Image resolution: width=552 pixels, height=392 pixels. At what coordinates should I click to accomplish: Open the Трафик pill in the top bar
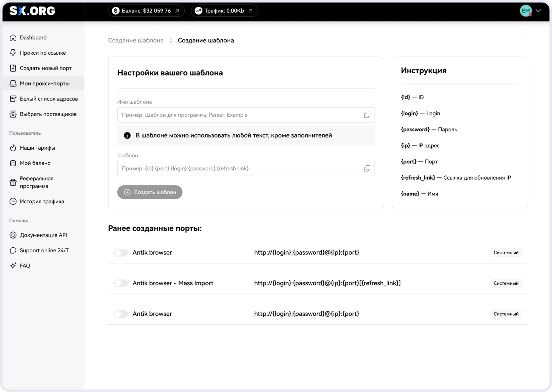[x=224, y=11]
